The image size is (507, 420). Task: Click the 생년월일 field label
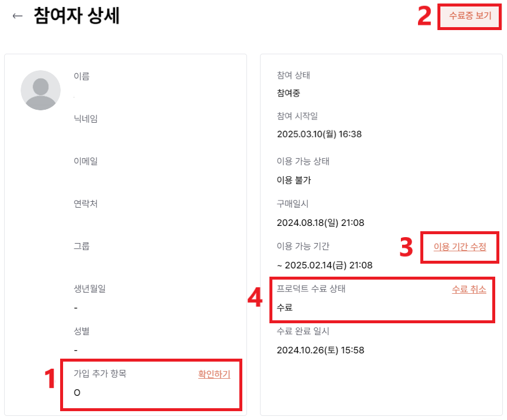tap(90, 288)
